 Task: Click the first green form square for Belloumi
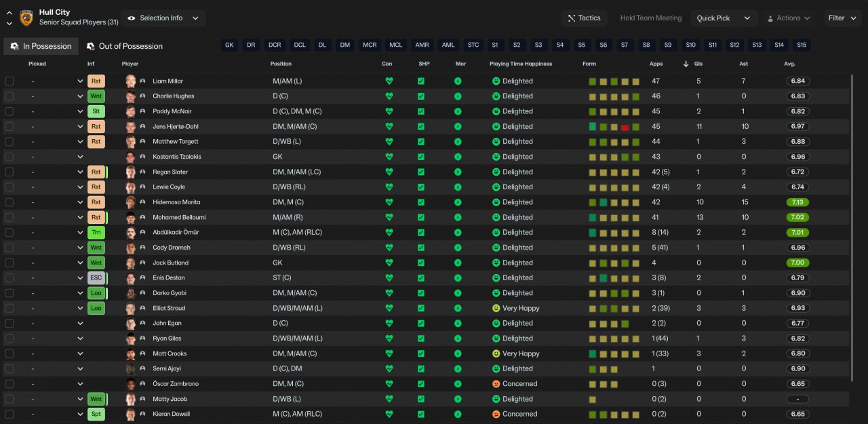[593, 217]
